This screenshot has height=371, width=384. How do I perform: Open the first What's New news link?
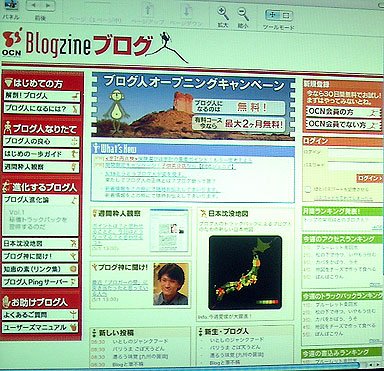pyautogui.click(x=179, y=159)
